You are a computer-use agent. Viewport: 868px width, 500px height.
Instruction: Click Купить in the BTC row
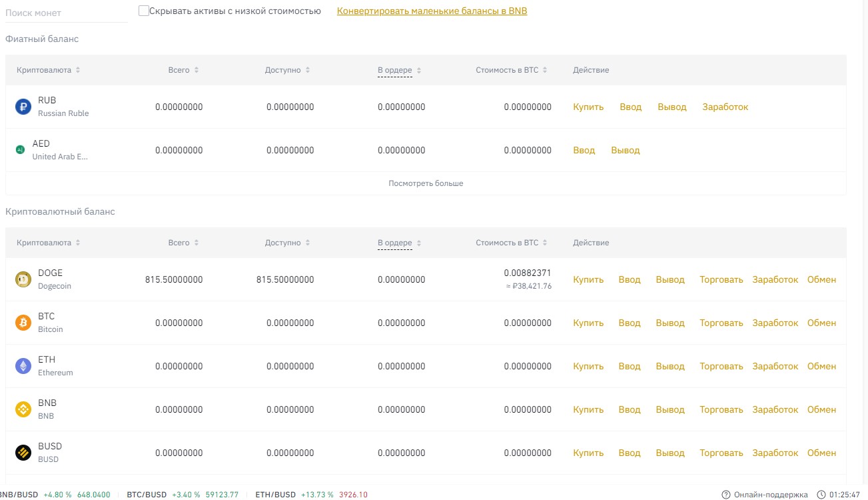tap(588, 323)
